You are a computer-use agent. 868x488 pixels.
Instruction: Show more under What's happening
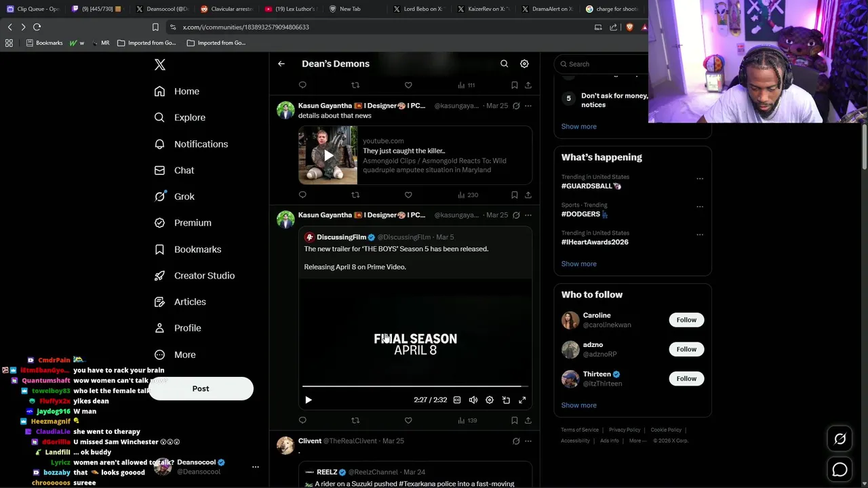point(578,264)
